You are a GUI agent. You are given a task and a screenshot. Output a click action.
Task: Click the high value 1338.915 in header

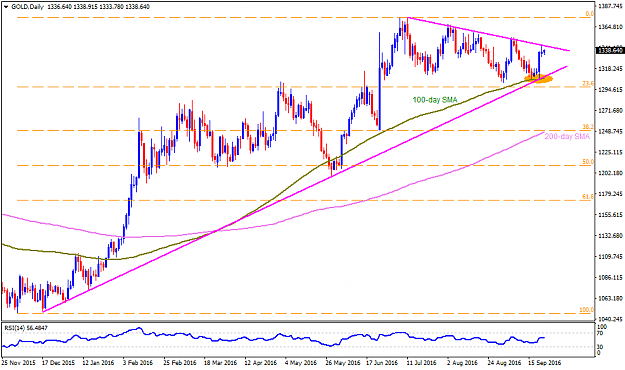(x=85, y=6)
